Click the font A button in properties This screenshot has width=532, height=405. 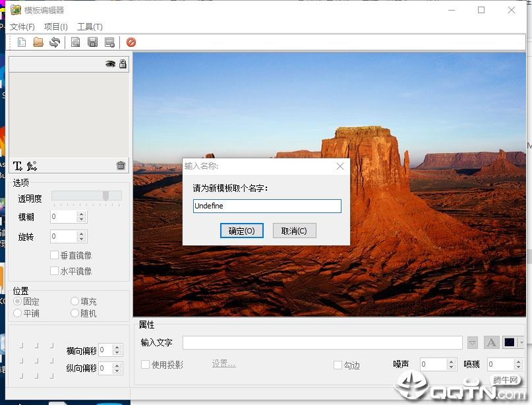491,342
